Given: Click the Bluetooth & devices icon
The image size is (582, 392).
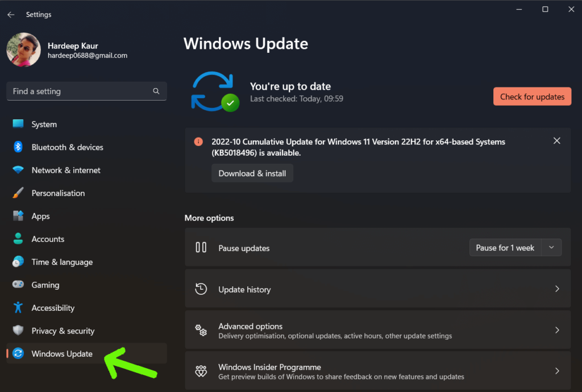Looking at the screenshot, I should [18, 147].
